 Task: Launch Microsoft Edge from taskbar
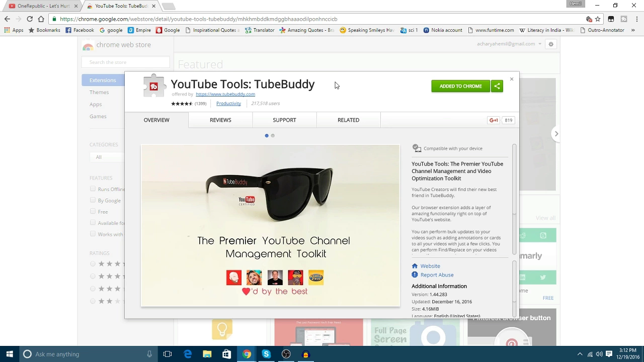(x=188, y=354)
